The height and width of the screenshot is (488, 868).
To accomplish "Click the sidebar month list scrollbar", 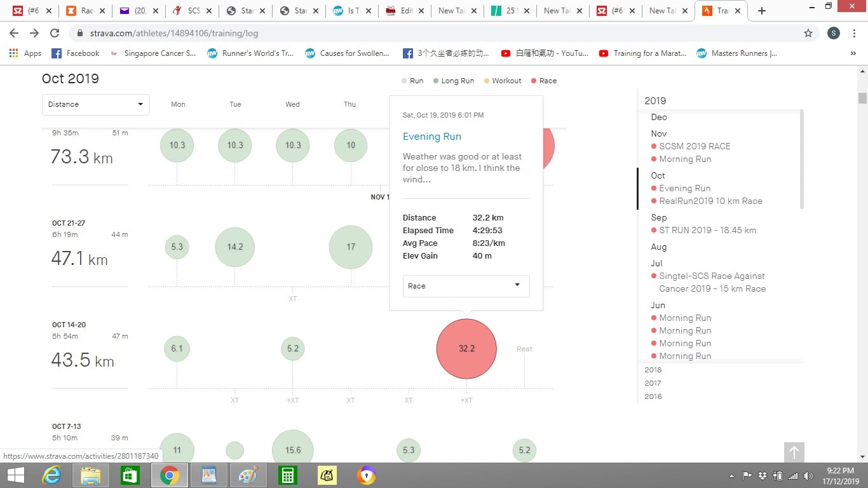I will (801, 159).
